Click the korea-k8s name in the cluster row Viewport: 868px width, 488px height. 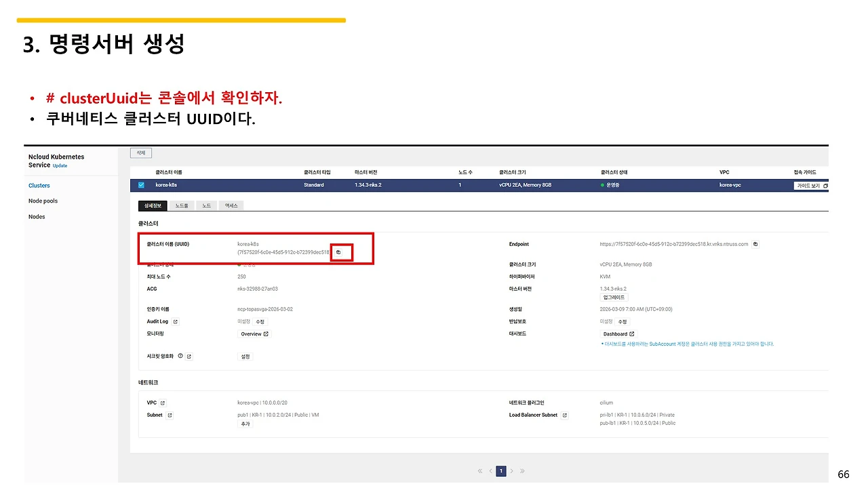tap(166, 185)
